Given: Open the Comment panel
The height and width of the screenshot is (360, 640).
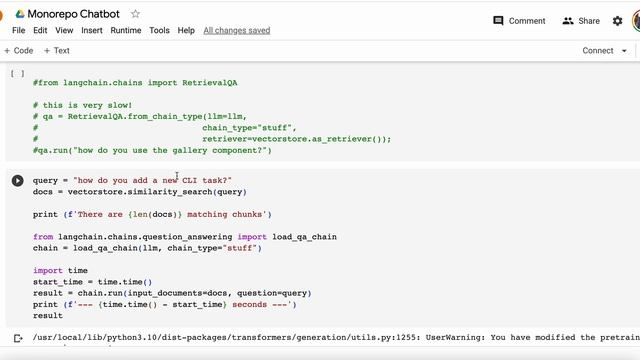Looking at the screenshot, I should [x=519, y=21].
